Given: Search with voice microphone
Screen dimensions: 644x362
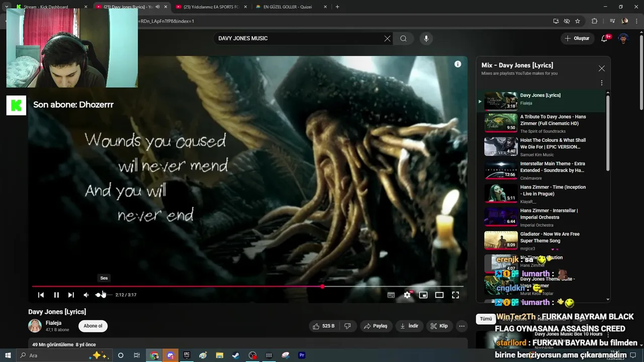Looking at the screenshot, I should (x=426, y=38).
